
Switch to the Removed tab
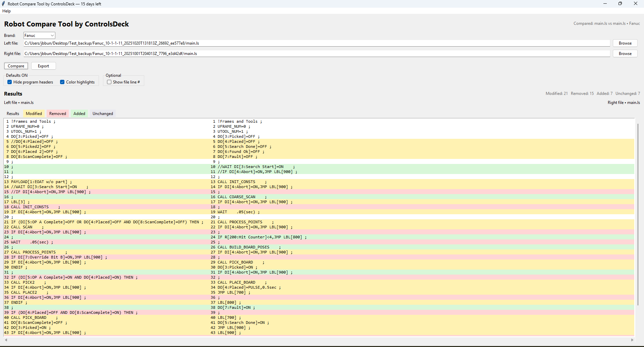pos(57,113)
